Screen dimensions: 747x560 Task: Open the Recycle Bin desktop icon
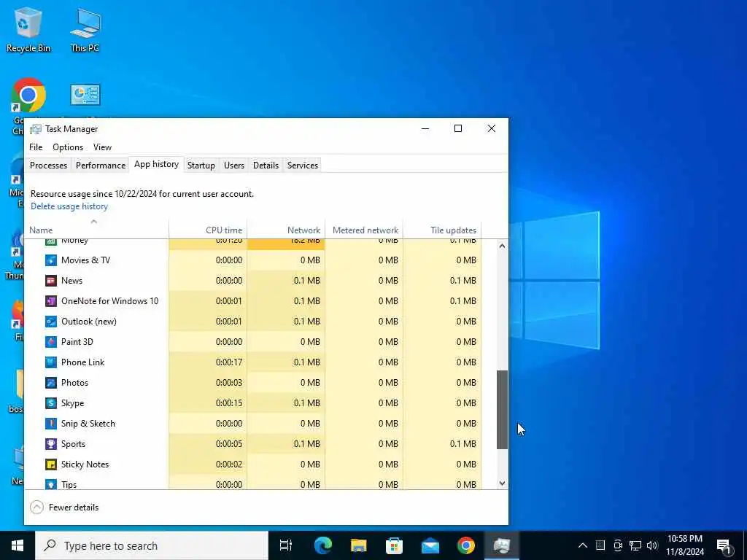(28, 29)
